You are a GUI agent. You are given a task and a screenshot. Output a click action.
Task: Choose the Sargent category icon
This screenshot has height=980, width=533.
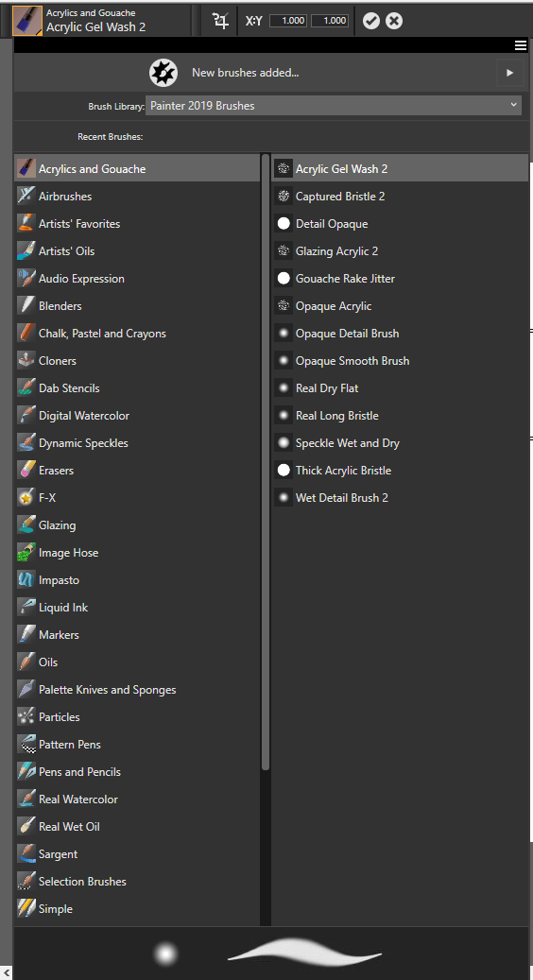pyautogui.click(x=26, y=854)
